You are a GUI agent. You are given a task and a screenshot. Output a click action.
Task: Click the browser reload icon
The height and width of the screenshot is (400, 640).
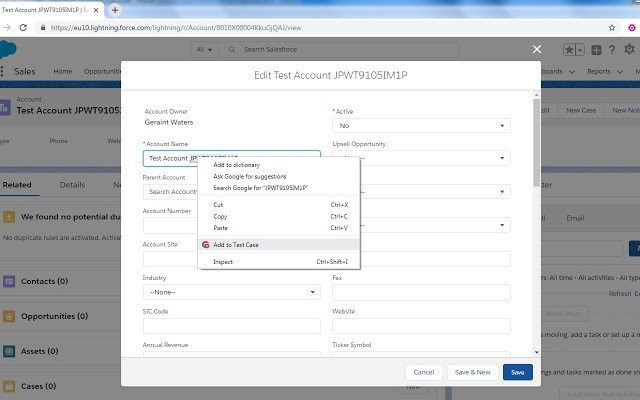[x=23, y=27]
